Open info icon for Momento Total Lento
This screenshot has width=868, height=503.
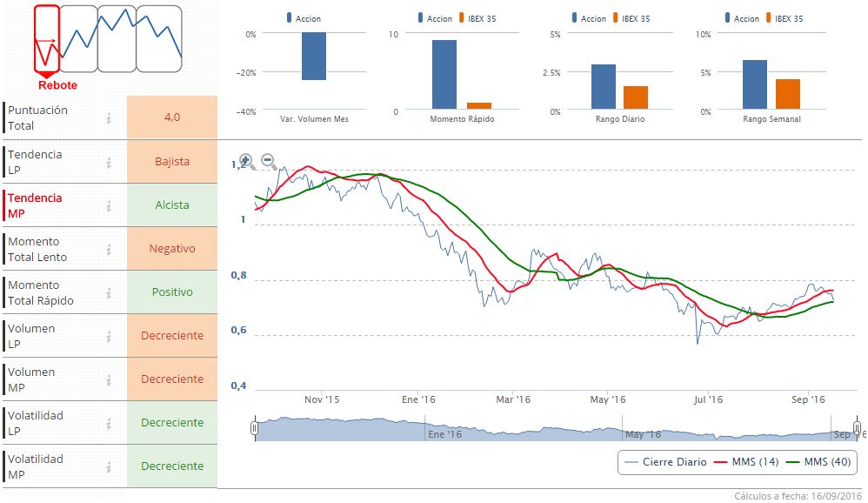tap(109, 249)
